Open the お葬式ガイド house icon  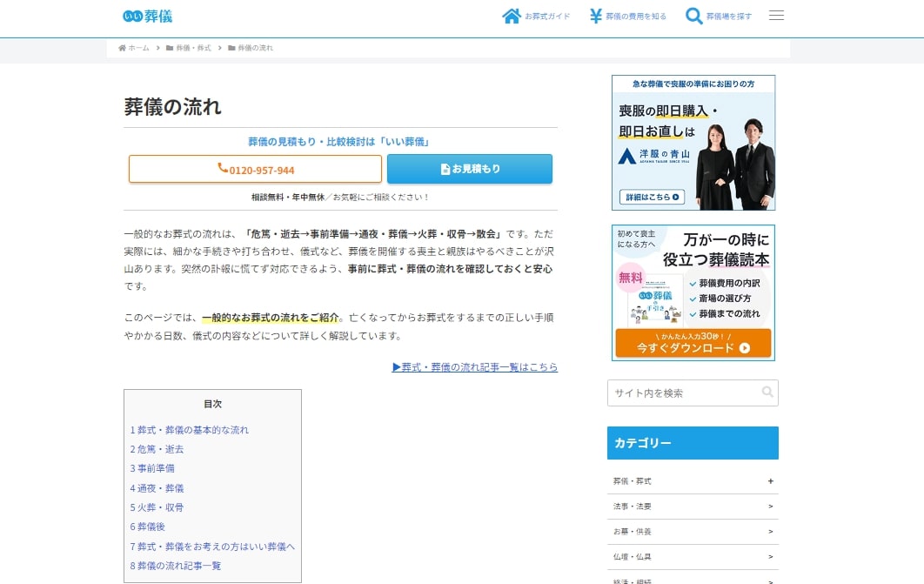(512, 16)
